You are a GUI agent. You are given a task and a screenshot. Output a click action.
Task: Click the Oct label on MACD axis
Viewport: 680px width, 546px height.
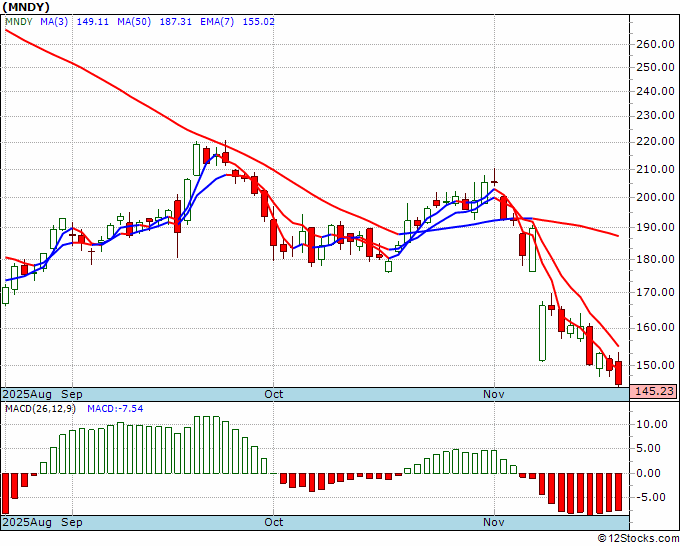[274, 522]
